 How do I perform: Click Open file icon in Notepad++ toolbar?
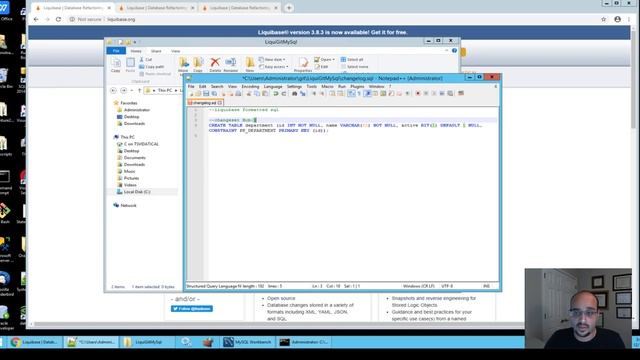(x=198, y=93)
